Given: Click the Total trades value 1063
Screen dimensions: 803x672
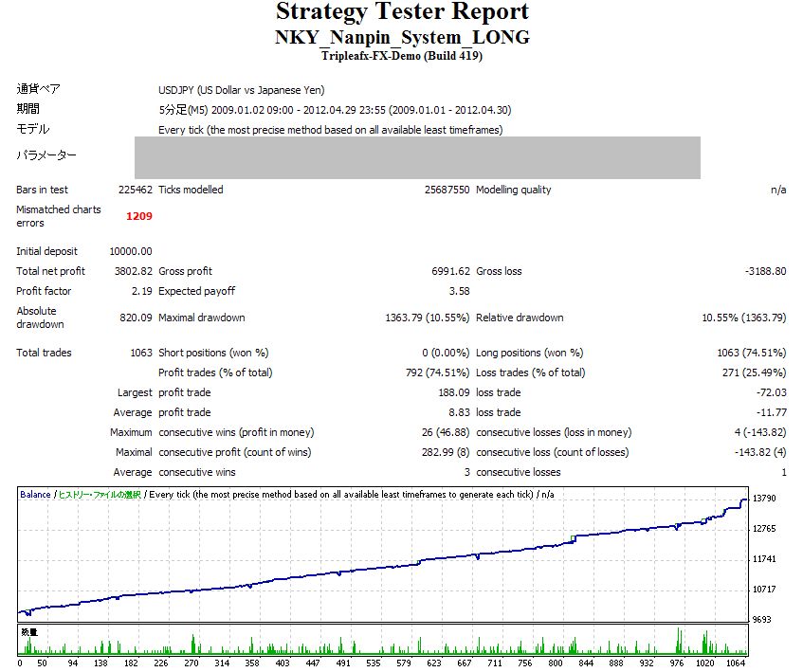Looking at the screenshot, I should click(141, 354).
